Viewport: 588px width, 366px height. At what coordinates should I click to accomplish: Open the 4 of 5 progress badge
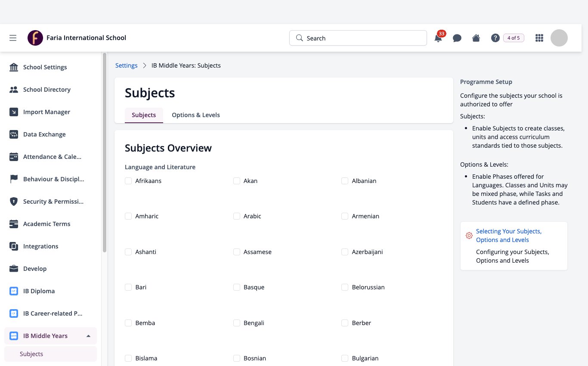[x=514, y=38]
